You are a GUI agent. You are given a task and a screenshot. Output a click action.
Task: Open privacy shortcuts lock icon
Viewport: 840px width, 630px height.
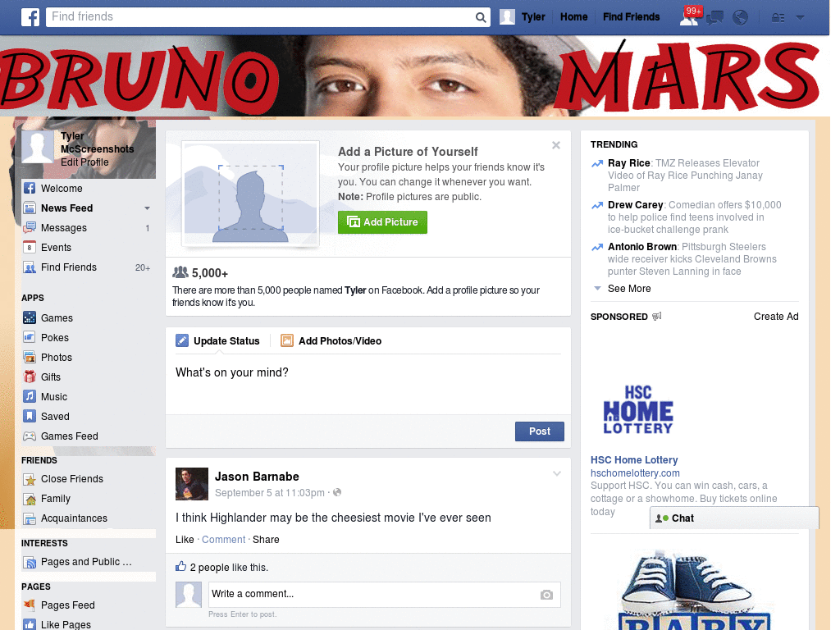pos(778,18)
